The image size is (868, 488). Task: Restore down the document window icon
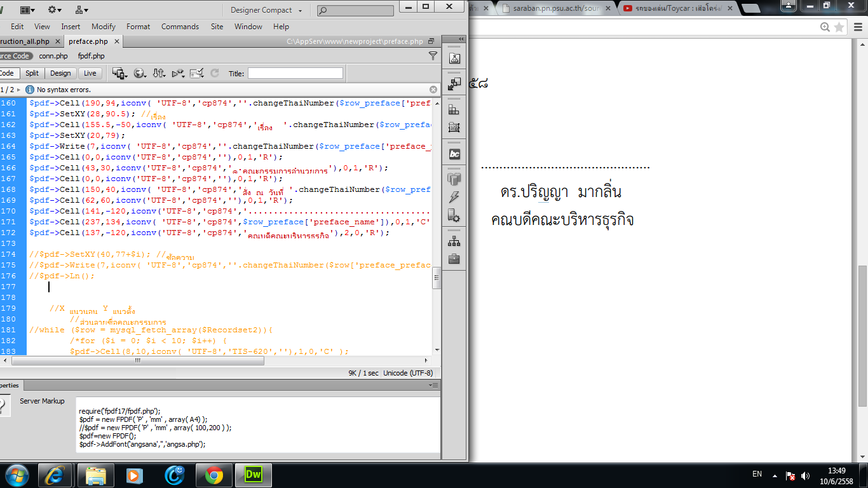click(431, 41)
